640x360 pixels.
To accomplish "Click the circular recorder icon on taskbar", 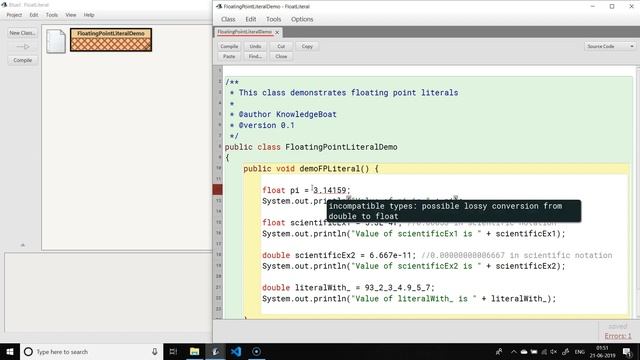I will click(256, 351).
